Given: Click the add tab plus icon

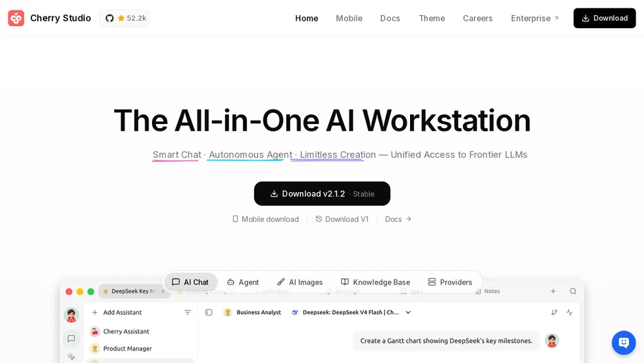Looking at the screenshot, I should pyautogui.click(x=552, y=291).
